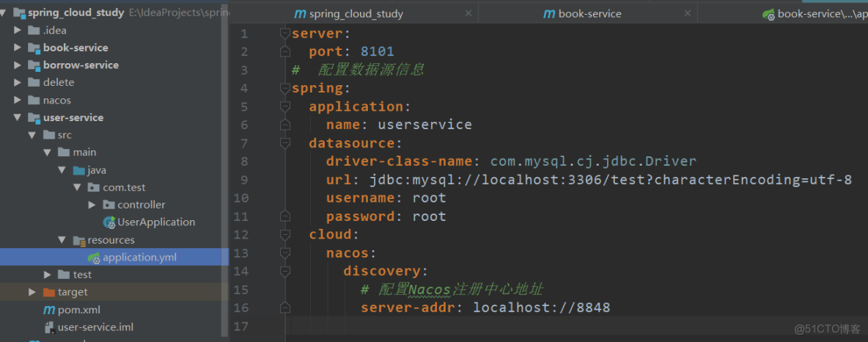This screenshot has height=342, width=868.
Task: Click the delete folder icon
Action: [x=34, y=83]
